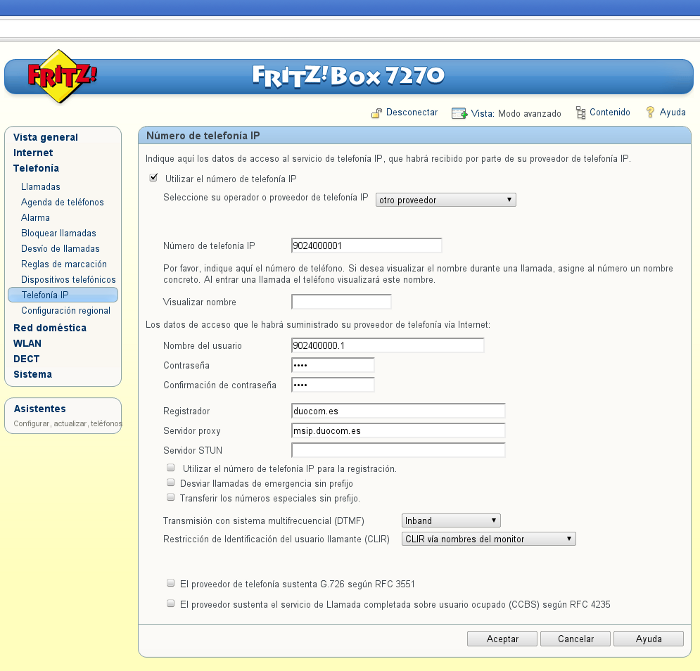700x671 pixels.
Task: Click the Nombre del usuario field
Action: (x=388, y=346)
